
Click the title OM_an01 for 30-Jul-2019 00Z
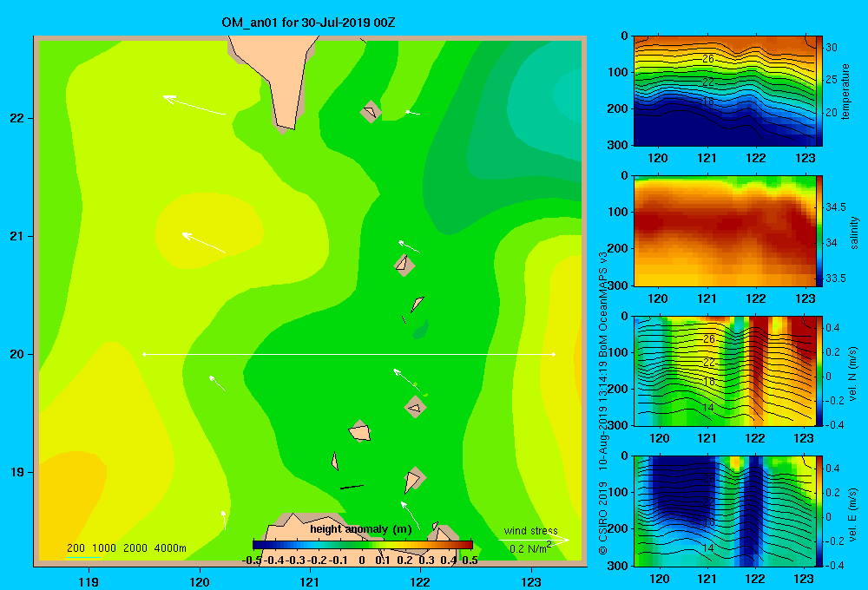(308, 23)
